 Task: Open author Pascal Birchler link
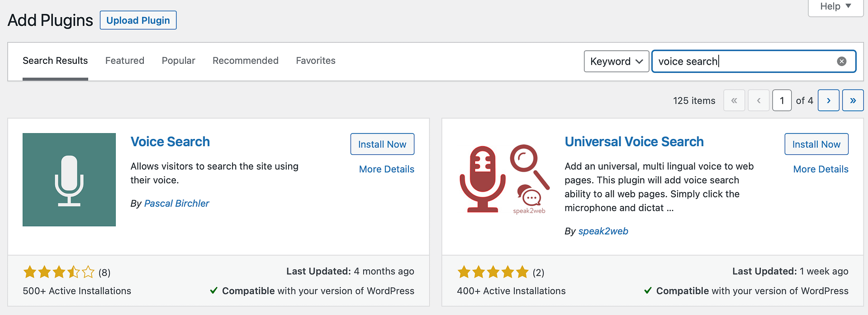click(177, 204)
